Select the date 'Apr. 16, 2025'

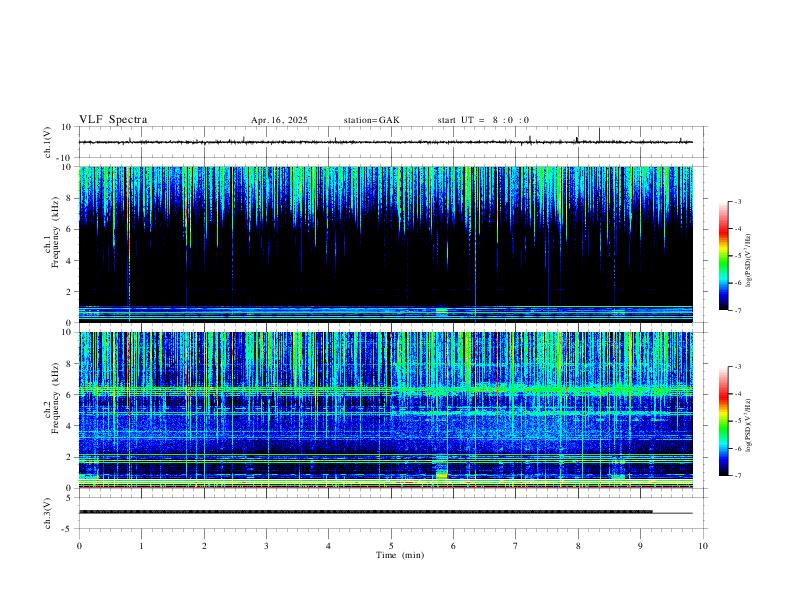click(x=279, y=120)
